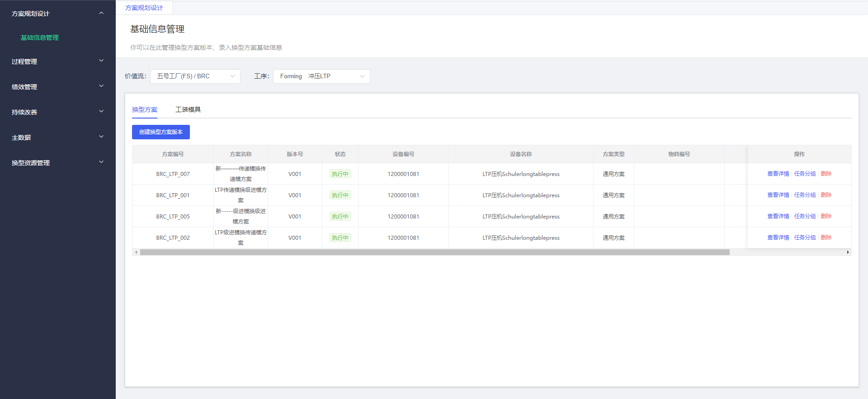Click the 物料编号 column header
This screenshot has width=868, height=399.
tap(679, 154)
